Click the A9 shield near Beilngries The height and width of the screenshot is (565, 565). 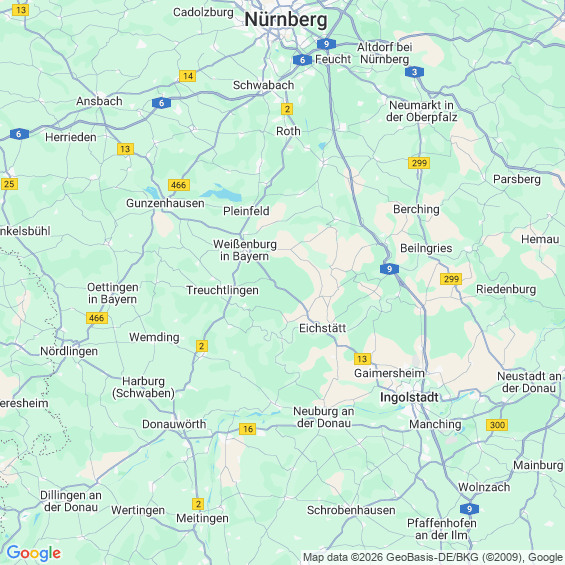[389, 269]
